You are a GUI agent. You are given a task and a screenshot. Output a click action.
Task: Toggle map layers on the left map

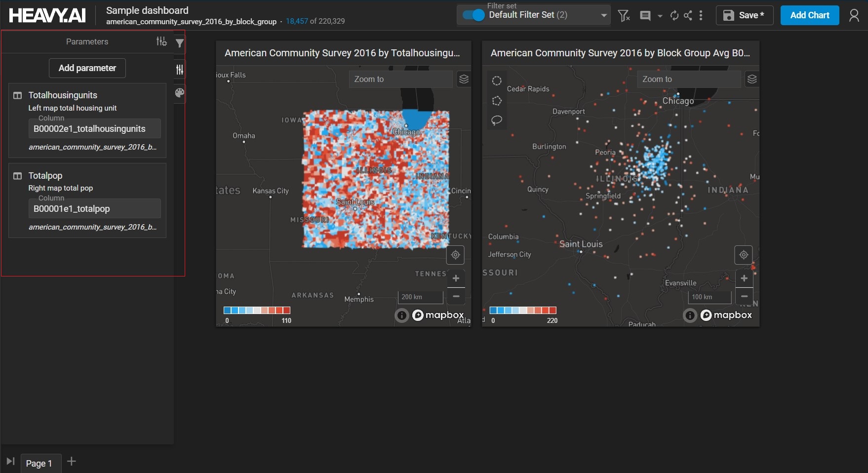(464, 79)
